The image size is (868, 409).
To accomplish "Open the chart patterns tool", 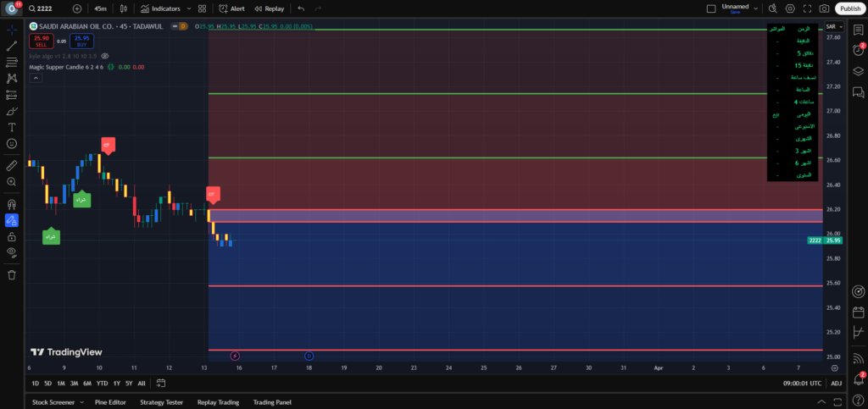I will point(12,79).
